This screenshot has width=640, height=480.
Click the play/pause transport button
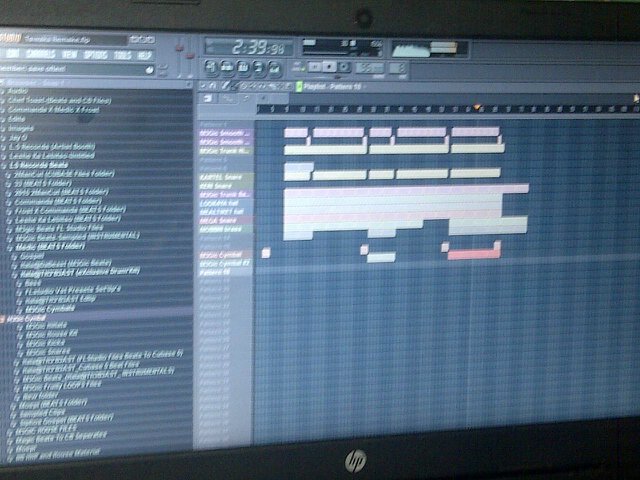[x=315, y=66]
